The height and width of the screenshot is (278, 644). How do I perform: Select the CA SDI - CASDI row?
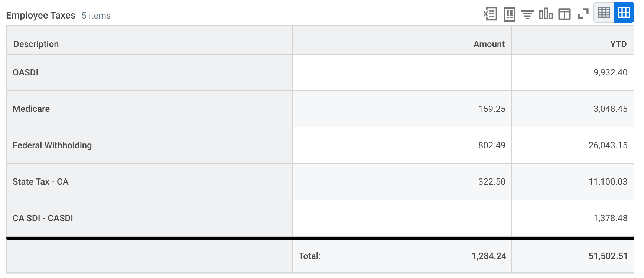tap(43, 218)
